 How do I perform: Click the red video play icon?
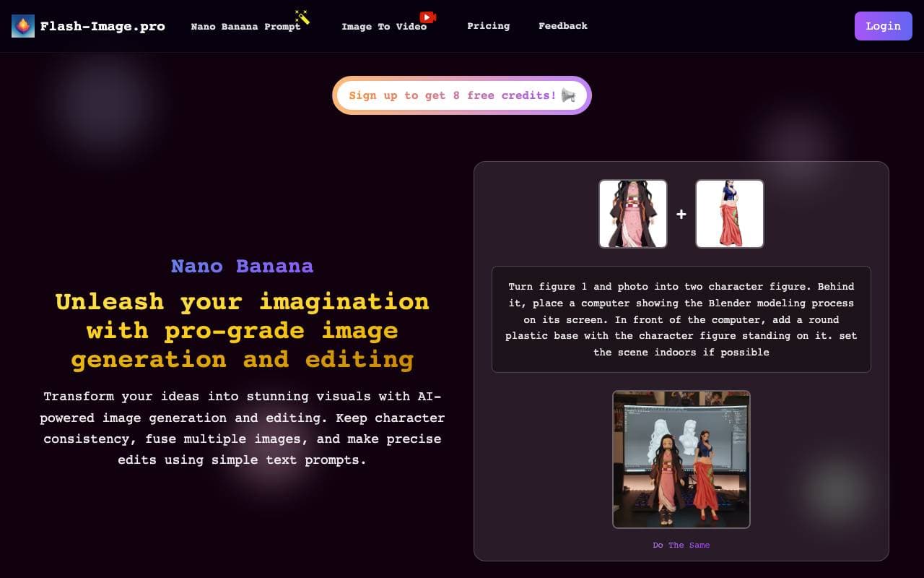pos(428,17)
